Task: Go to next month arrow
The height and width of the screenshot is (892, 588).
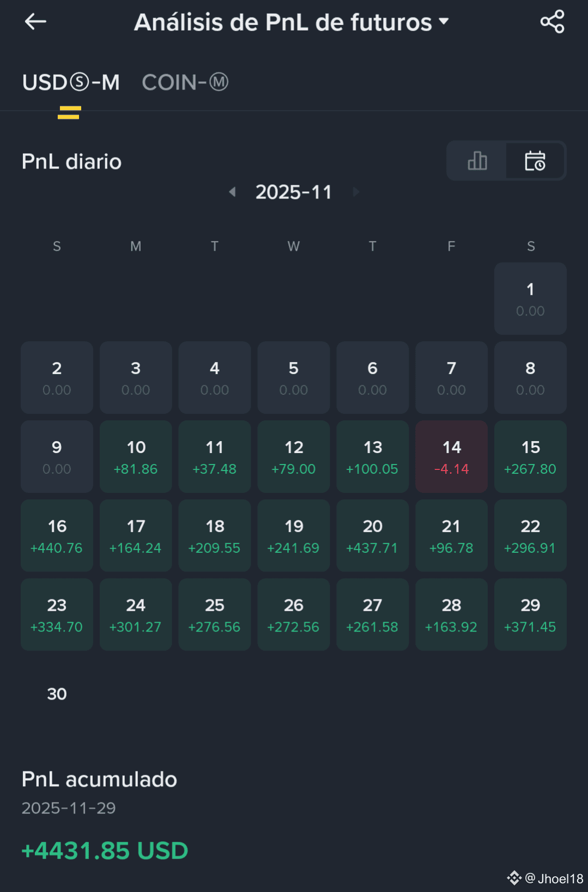Action: tap(356, 192)
